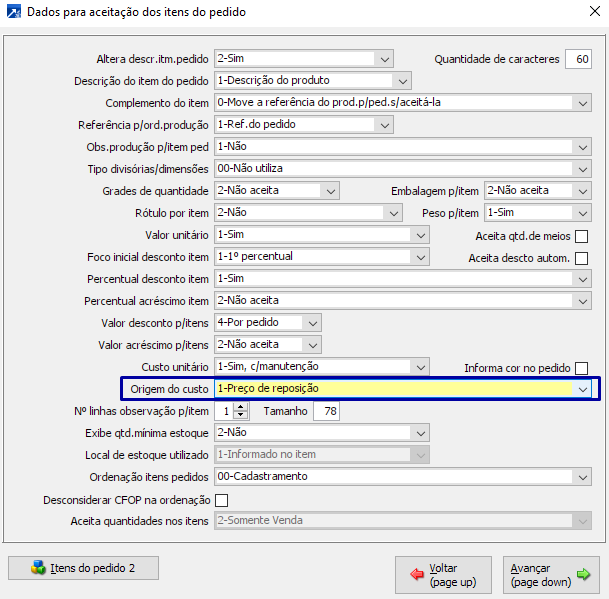Viewport: 609px width, 599px height.
Task: Expand Valor acréscimo p/itens dropdown
Action: 312,345
